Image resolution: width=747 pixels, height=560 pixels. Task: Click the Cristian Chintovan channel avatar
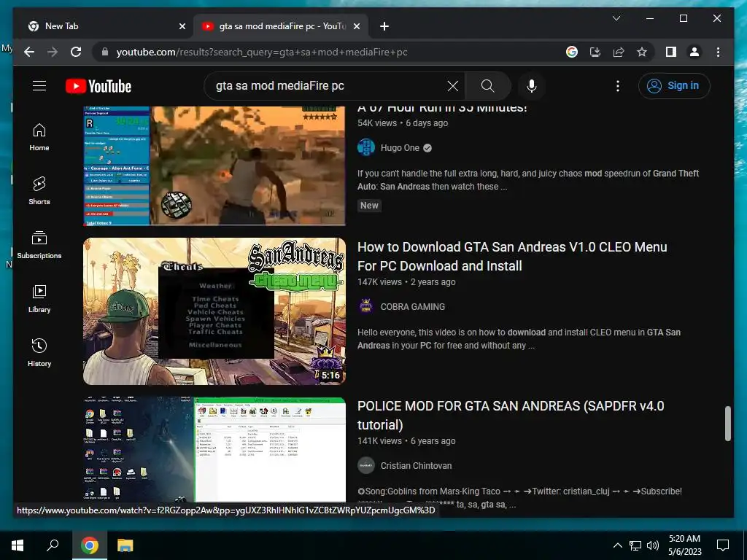366,466
